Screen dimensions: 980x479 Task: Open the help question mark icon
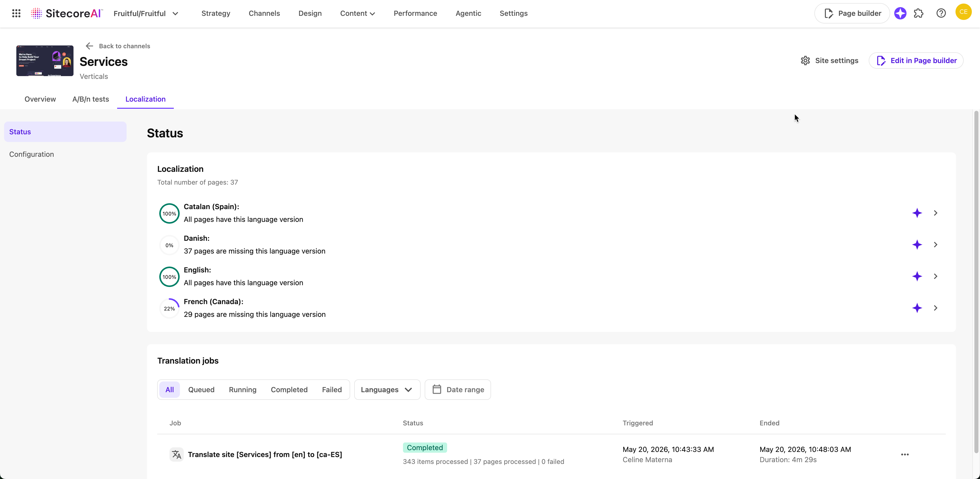[x=941, y=13]
